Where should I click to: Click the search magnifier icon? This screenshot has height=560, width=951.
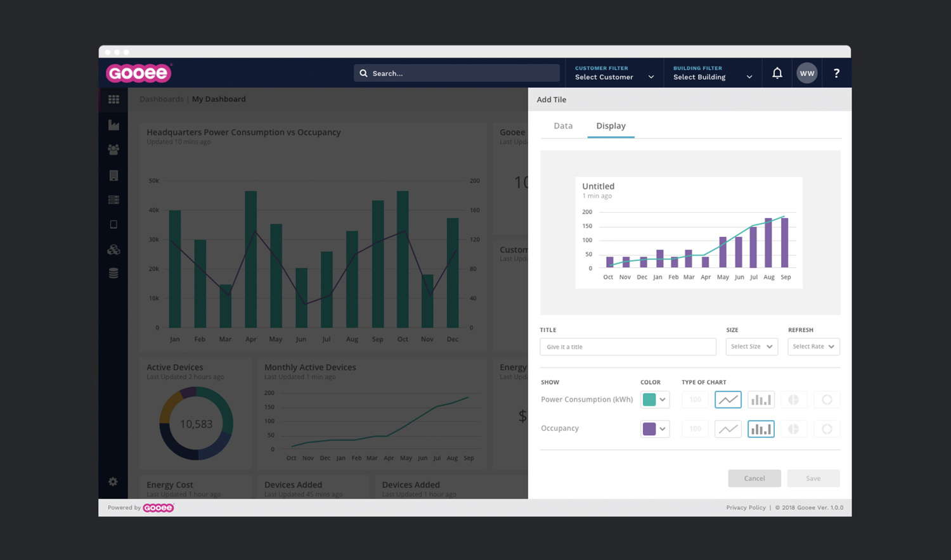click(363, 73)
